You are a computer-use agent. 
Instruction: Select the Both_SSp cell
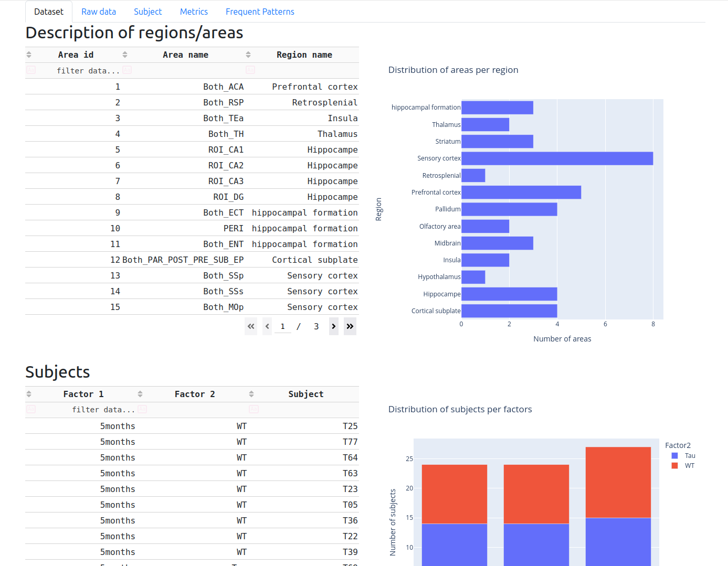click(183, 275)
